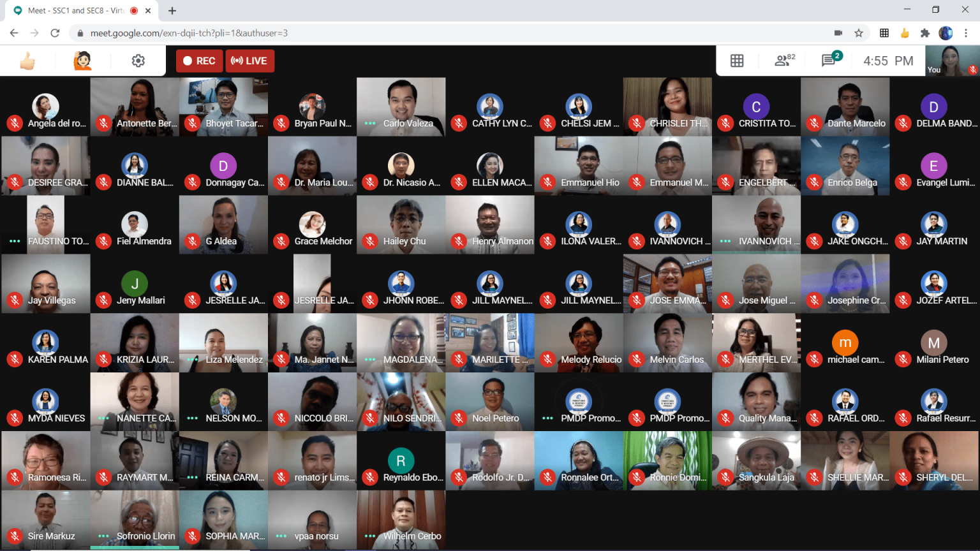The width and height of the screenshot is (980, 551).
Task: Click the camera icon in the address bar
Action: [837, 33]
